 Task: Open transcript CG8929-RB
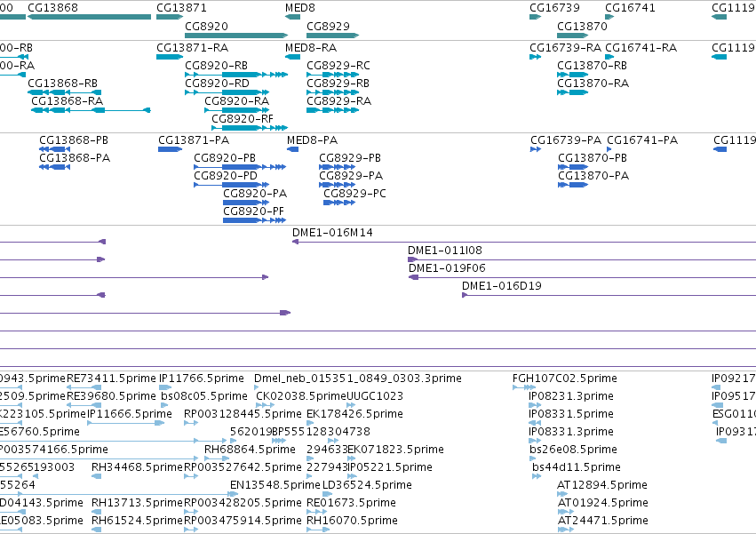[332, 92]
